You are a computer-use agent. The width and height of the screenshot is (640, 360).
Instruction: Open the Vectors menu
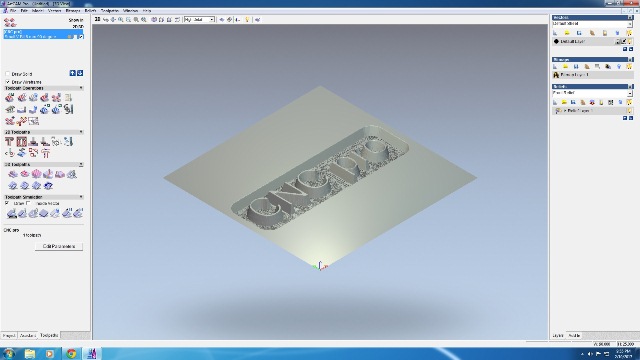point(55,11)
